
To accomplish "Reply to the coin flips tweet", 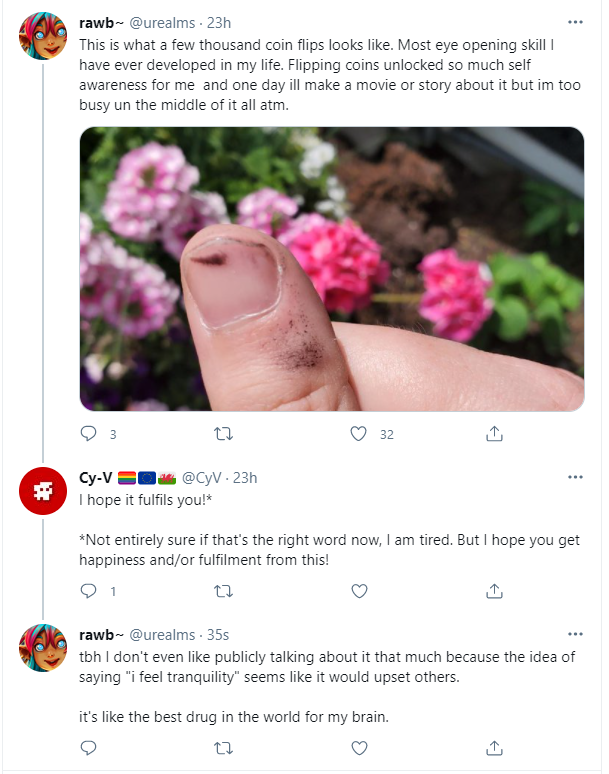I will 88,434.
